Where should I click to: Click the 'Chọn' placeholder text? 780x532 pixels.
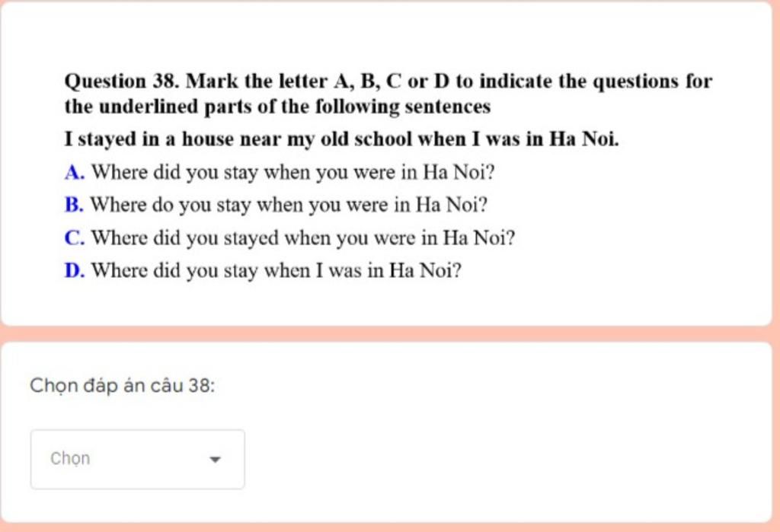(70, 459)
